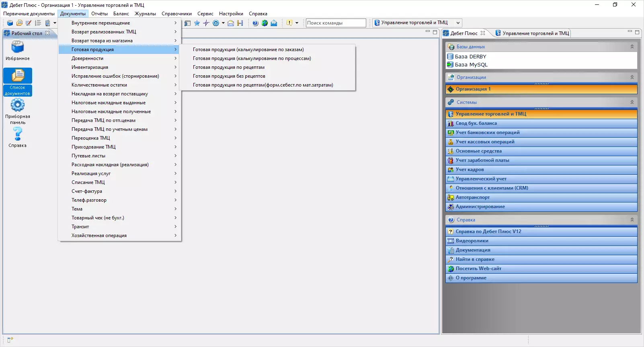Screen dimensions: 644x347
Task: Open the Первичные документы menu
Action: 29,14
